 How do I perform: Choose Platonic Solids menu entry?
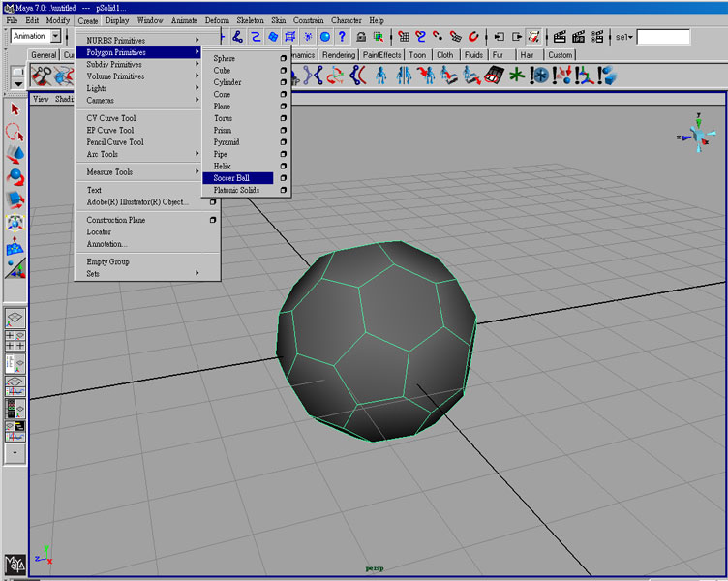click(x=236, y=190)
